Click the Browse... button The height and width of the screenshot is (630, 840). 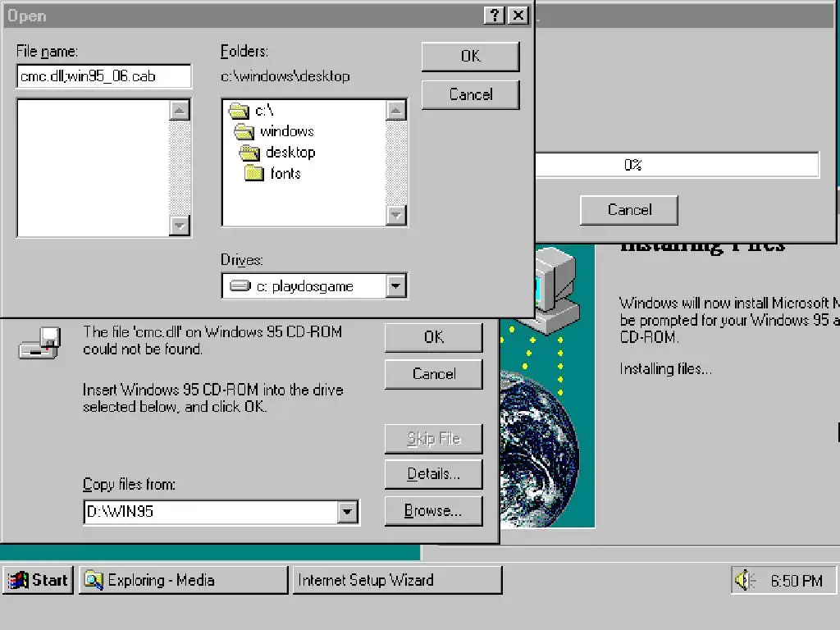click(433, 511)
